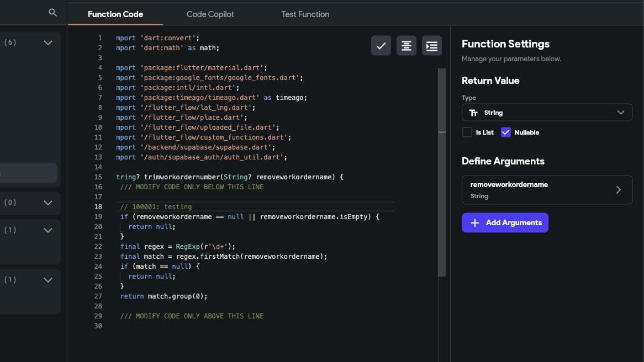Screen dimensions: 644x362
Task: Expand the sidebar section showing (0)
Action: (48, 203)
